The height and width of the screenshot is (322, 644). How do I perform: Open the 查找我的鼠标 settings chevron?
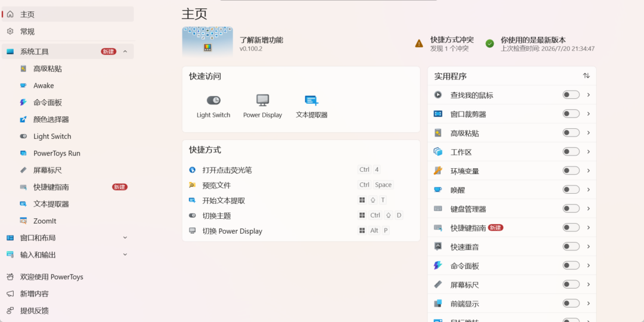point(588,95)
